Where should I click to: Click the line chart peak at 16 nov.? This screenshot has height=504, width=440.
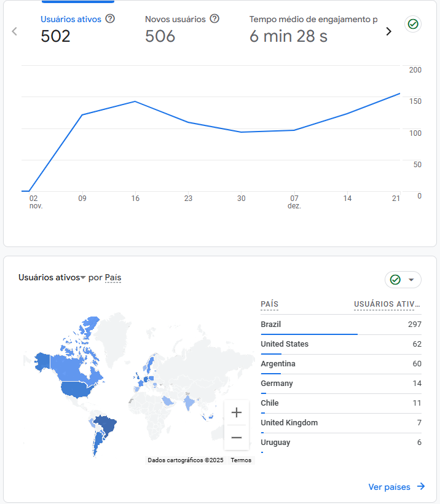pyautogui.click(x=135, y=101)
